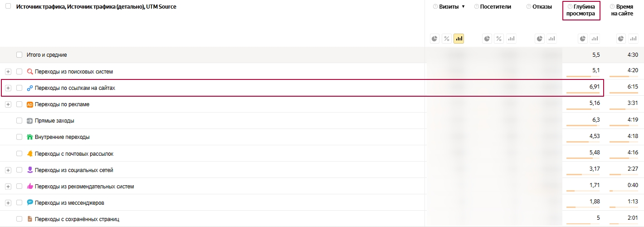Image resolution: width=644 pixels, height=227 pixels.
Task: Expand Переходы из социальных сетей row
Action: pos(8,170)
